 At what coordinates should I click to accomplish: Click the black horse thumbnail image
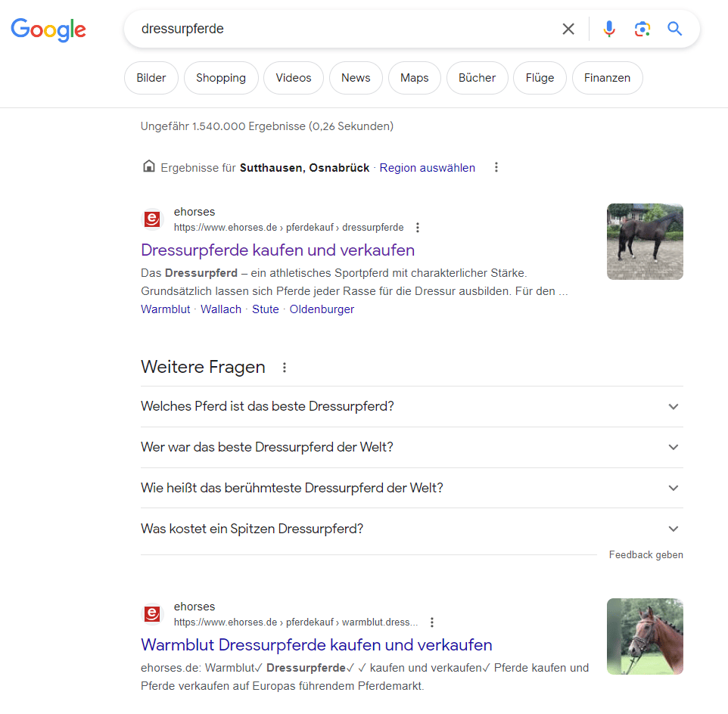(645, 241)
